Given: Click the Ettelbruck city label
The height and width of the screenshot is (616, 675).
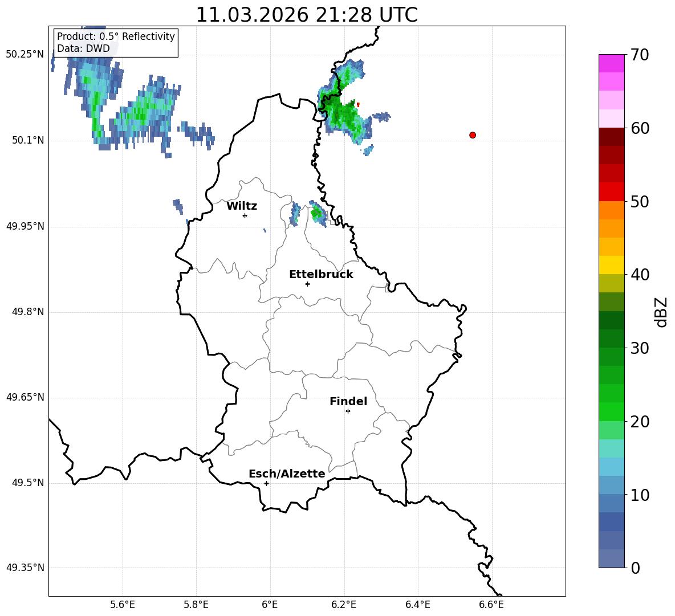Looking at the screenshot, I should [321, 275].
